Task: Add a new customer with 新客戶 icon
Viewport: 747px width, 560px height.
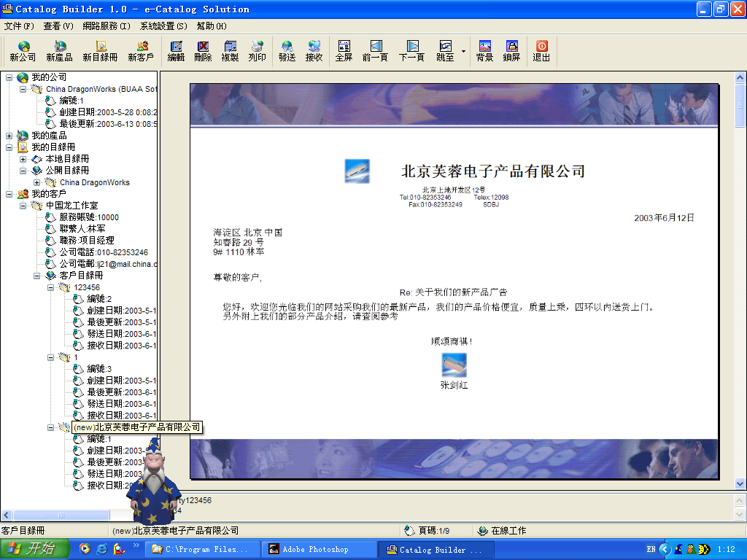Action: tap(141, 51)
